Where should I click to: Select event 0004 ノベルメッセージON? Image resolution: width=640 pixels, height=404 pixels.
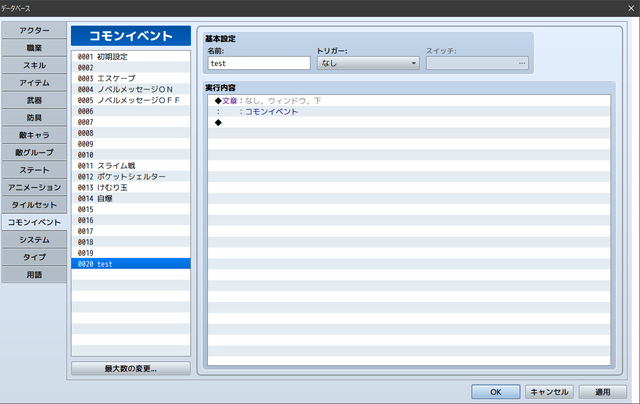point(131,89)
